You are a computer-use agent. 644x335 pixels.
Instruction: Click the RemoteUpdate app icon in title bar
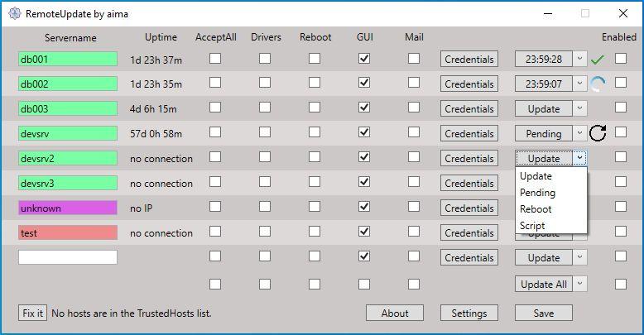pyautogui.click(x=12, y=13)
